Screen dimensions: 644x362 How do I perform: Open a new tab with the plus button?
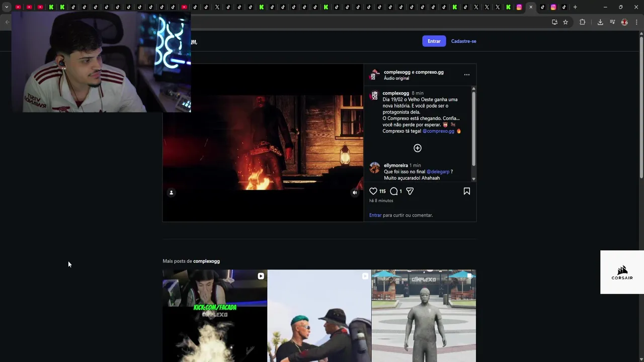pyautogui.click(x=575, y=7)
